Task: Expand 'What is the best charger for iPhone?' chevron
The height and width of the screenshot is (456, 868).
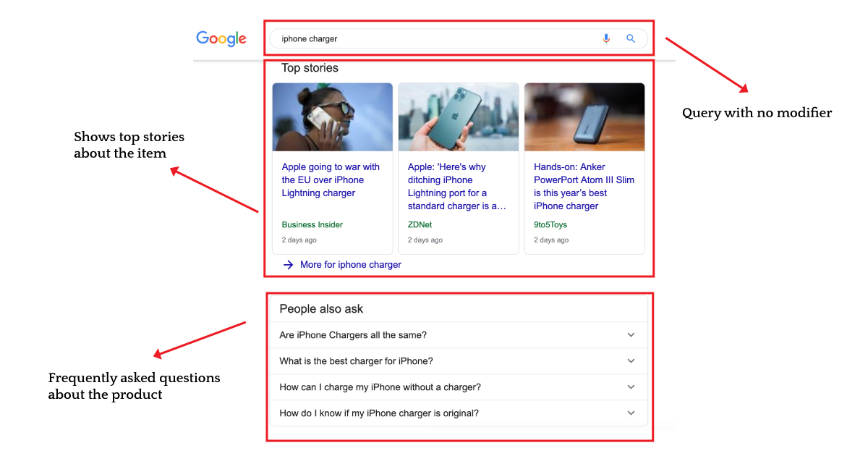Action: click(631, 361)
